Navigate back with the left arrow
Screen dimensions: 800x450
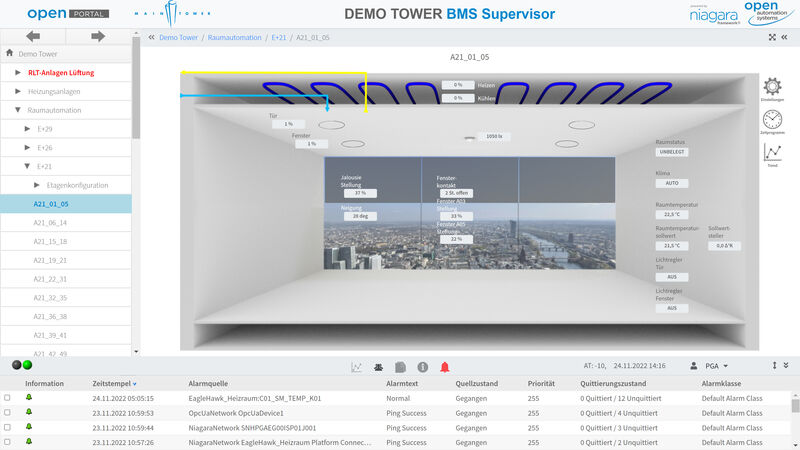33,36
